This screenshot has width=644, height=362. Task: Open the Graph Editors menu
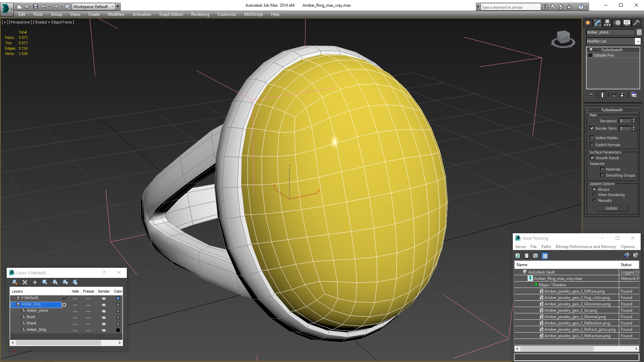tap(171, 14)
